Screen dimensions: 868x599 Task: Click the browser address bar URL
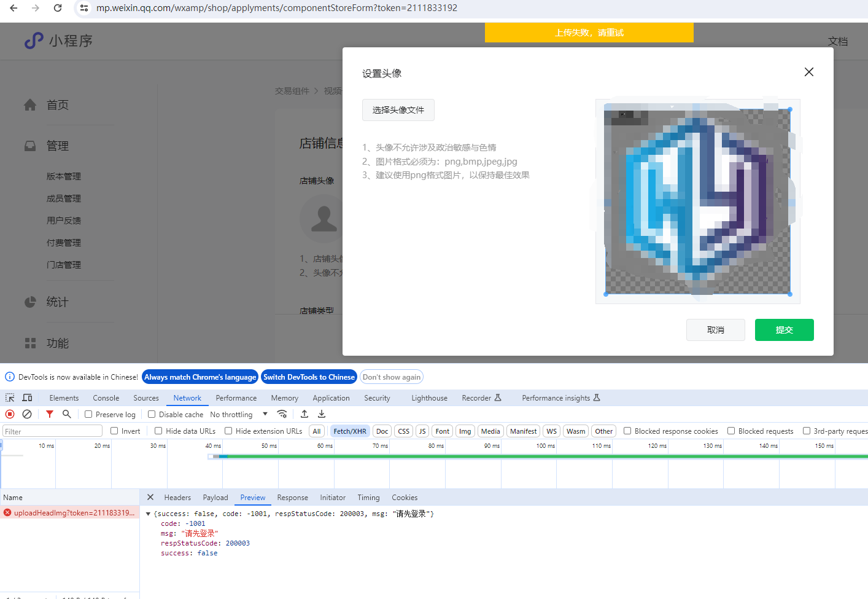(277, 8)
